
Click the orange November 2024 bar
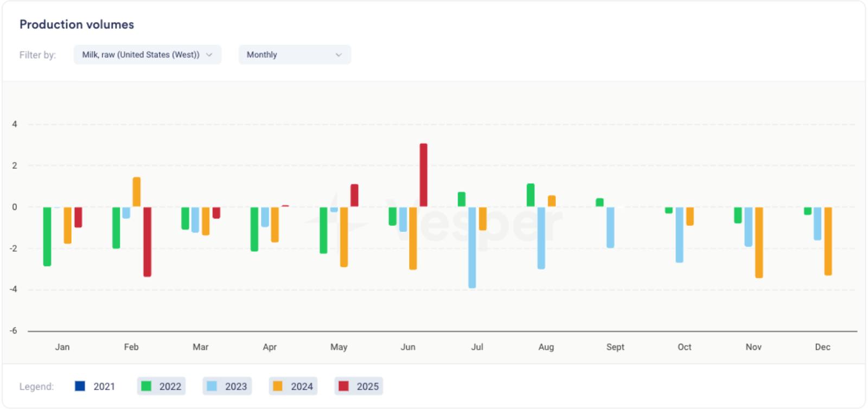tap(759, 242)
